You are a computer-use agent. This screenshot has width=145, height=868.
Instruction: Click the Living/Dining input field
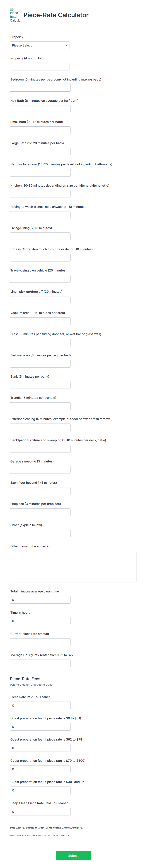tap(40, 236)
